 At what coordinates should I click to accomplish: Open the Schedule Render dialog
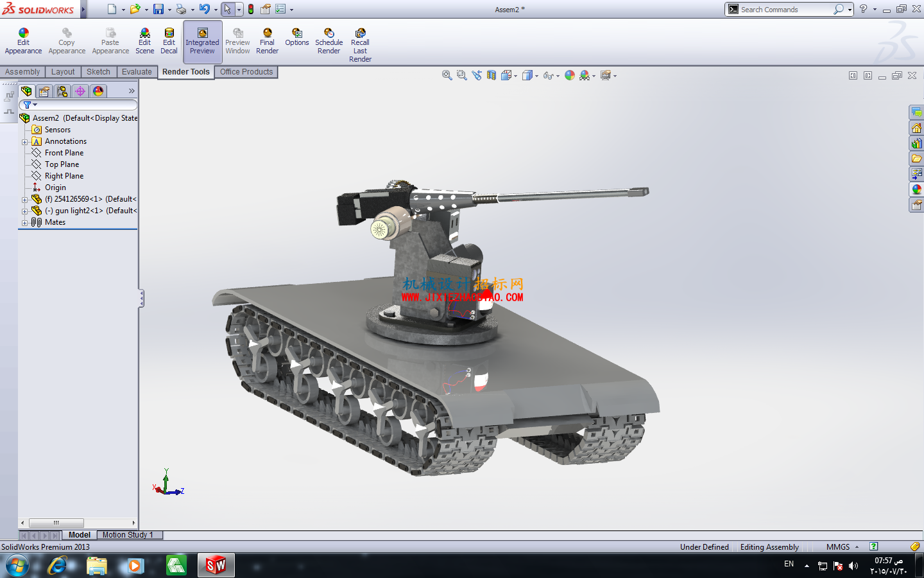(x=329, y=41)
